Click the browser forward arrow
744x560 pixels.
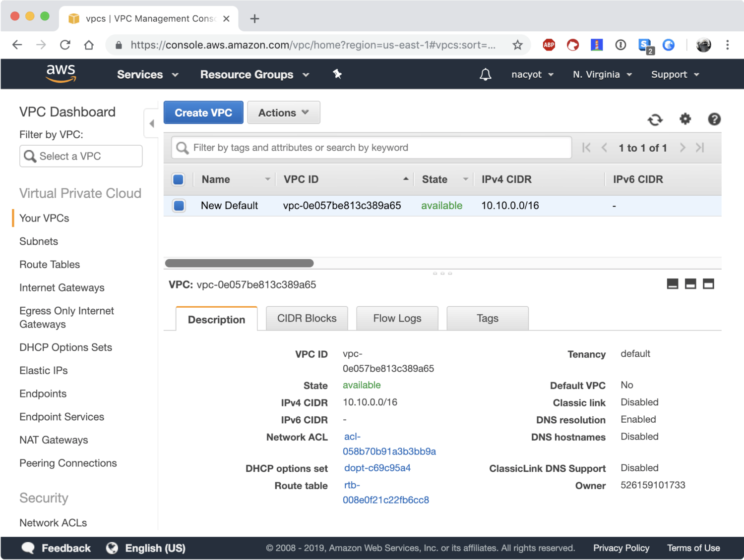coord(41,45)
